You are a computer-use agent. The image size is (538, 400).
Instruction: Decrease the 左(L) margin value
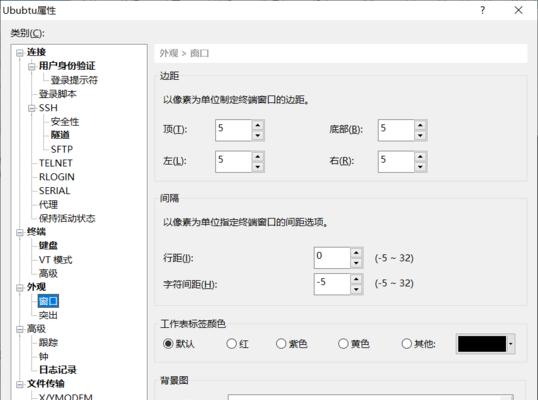coord(258,167)
